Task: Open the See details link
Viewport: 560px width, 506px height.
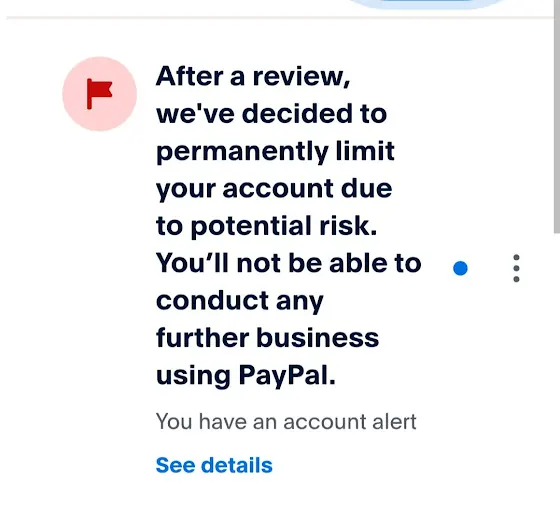Action: point(214,465)
